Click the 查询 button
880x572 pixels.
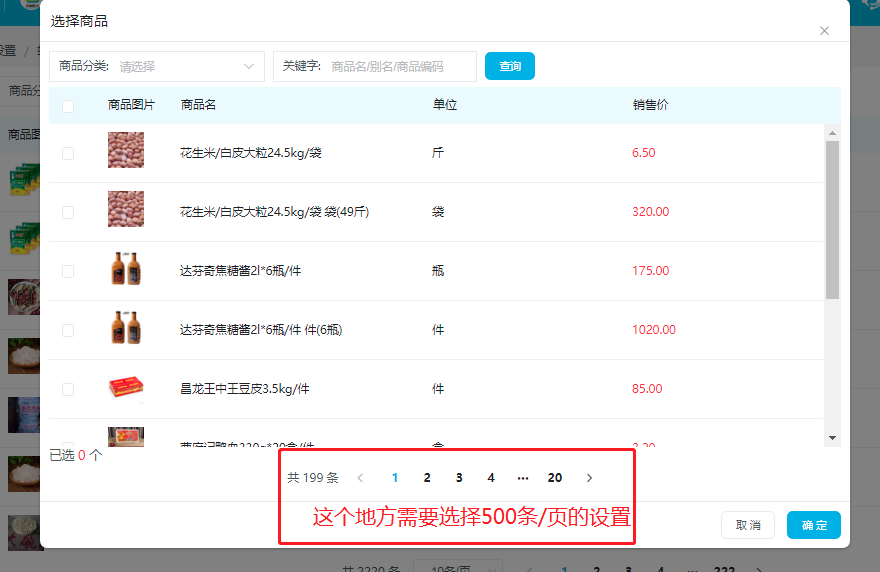click(x=510, y=66)
